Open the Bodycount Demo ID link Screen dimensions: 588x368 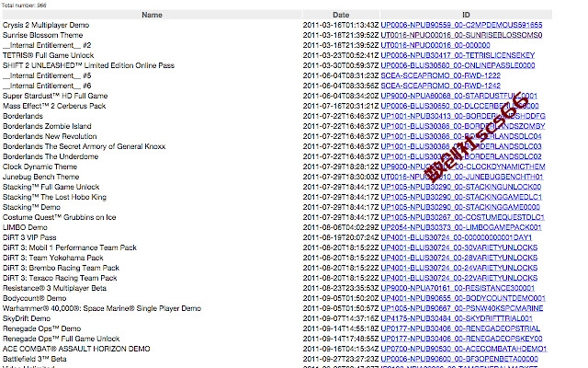[x=463, y=298]
